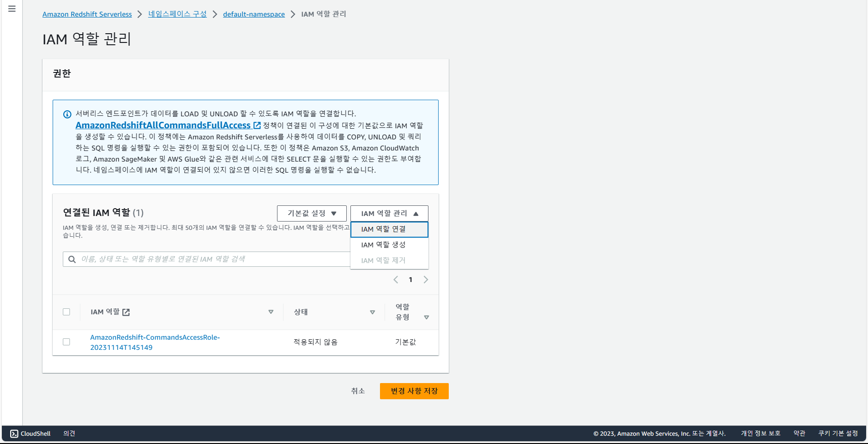Click the IAM 역할 관리 breadcrumb text
Image resolution: width=868 pixels, height=444 pixels.
(324, 14)
